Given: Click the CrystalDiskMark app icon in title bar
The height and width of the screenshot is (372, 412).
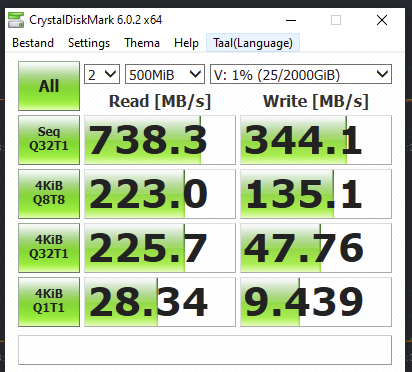Looking at the screenshot, I should (16, 20).
